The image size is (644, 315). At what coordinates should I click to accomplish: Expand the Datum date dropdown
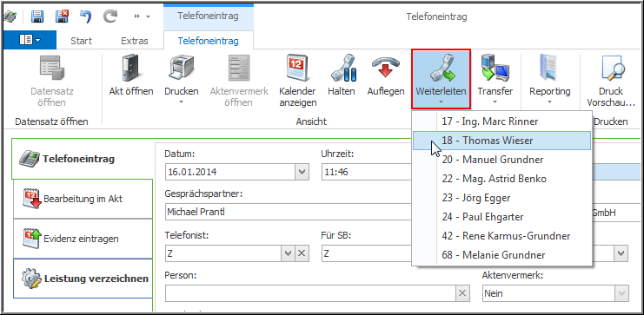tap(302, 172)
